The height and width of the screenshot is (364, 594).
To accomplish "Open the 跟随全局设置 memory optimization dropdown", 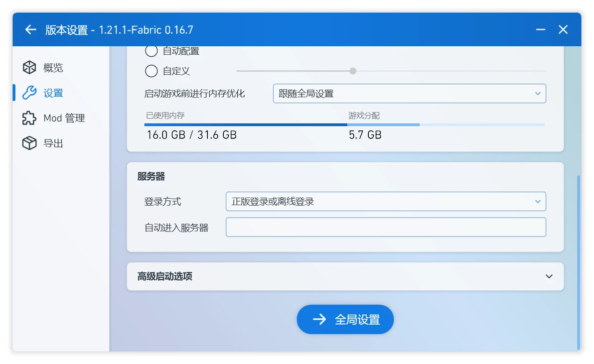I will click(410, 94).
